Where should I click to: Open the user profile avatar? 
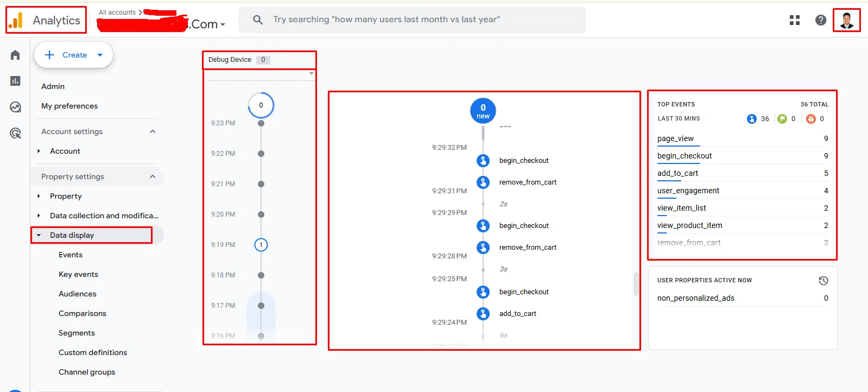(x=847, y=20)
